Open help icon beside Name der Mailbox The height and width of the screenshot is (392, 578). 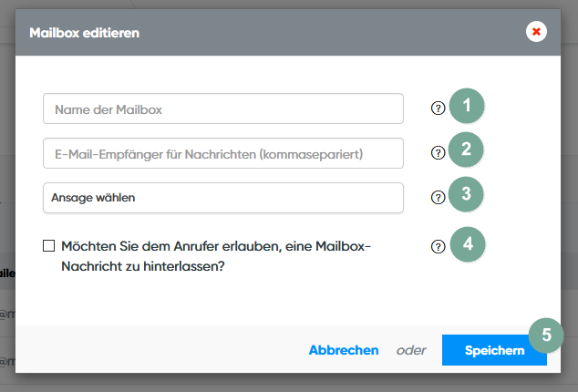438,108
